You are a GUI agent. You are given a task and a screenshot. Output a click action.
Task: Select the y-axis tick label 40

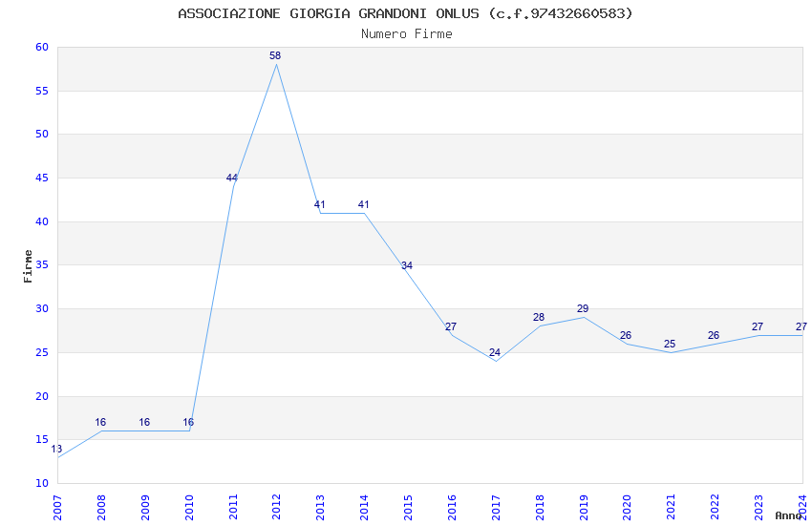click(x=42, y=221)
